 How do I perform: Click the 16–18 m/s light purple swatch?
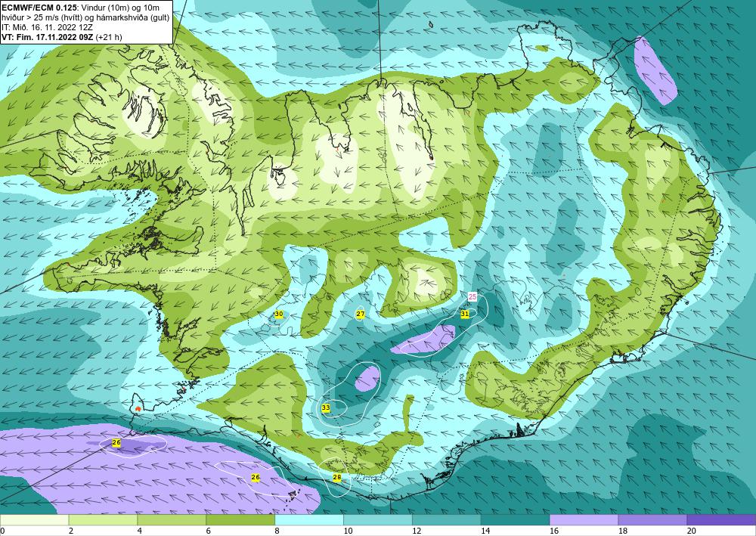(x=584, y=520)
